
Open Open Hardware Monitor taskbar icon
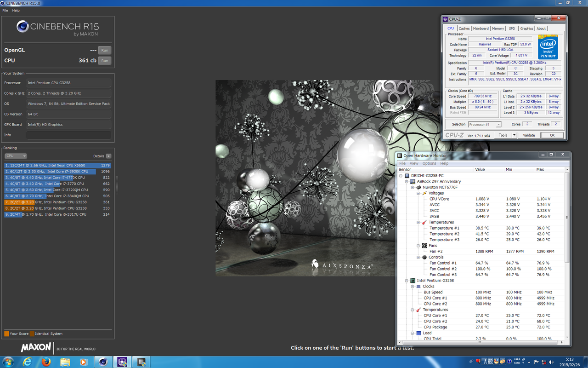pyautogui.click(x=141, y=362)
